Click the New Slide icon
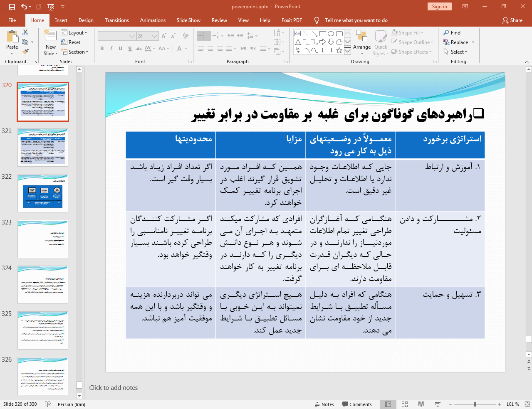The height and width of the screenshot is (409, 532). coord(50,36)
